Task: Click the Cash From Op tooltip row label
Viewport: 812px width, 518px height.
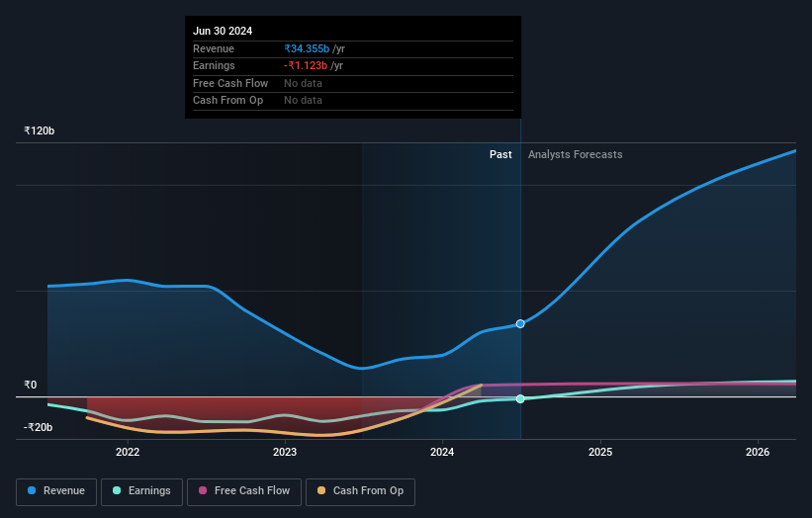Action: (227, 101)
